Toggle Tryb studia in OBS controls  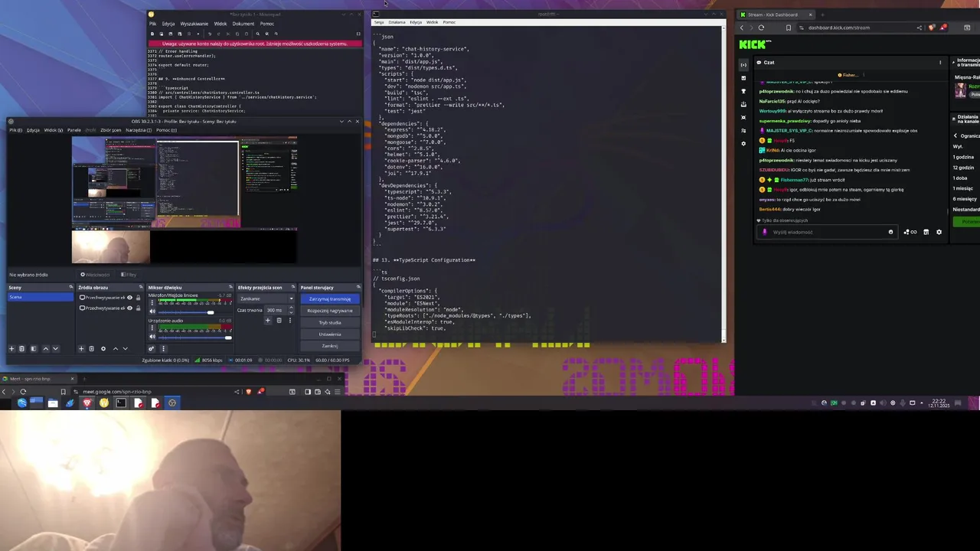coord(330,322)
